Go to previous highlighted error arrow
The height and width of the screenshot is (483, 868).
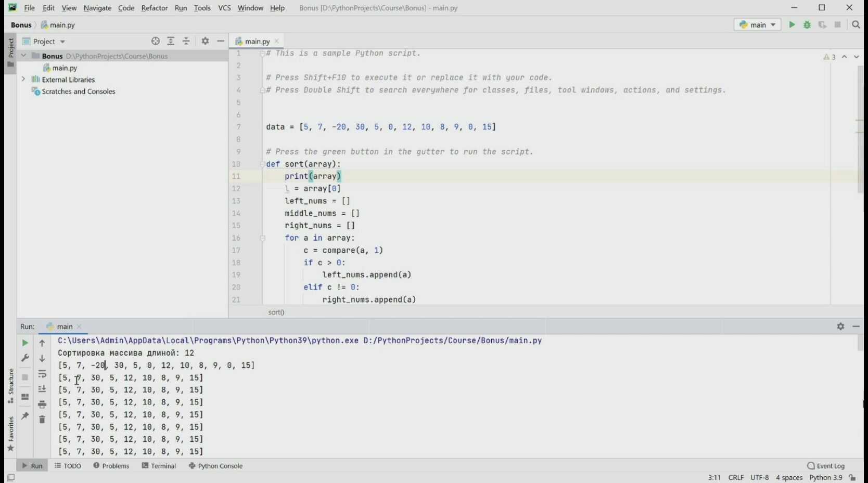tap(845, 57)
